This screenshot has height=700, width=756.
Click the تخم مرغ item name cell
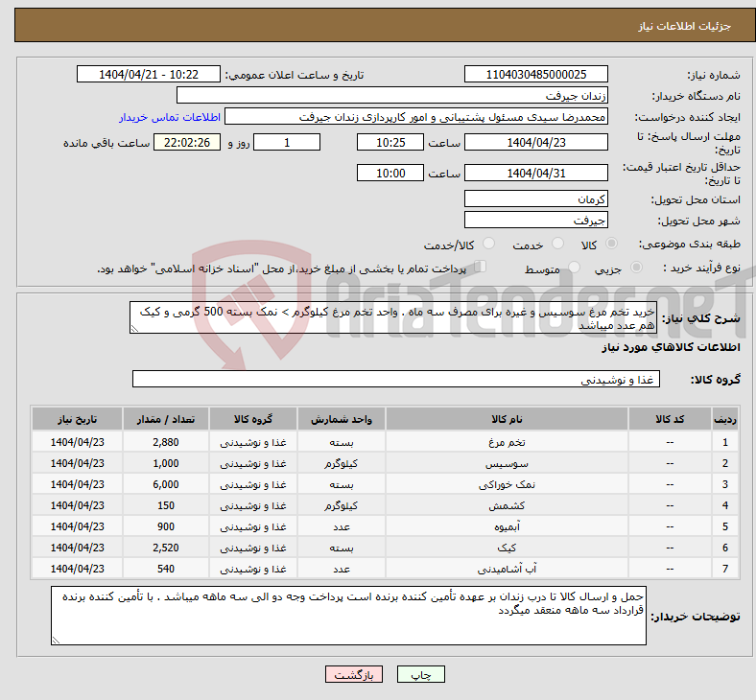[x=507, y=442]
